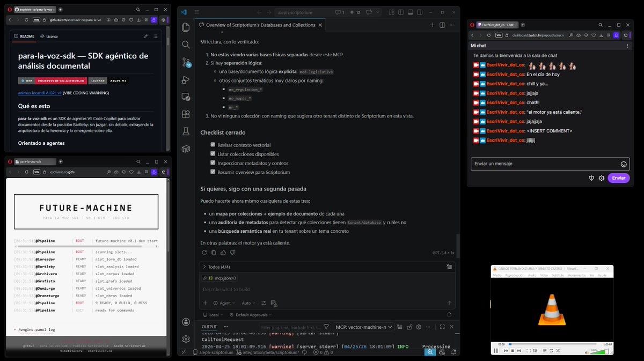Open the Accounts icon in VS Code
This screenshot has height=361, width=644.
click(186, 322)
